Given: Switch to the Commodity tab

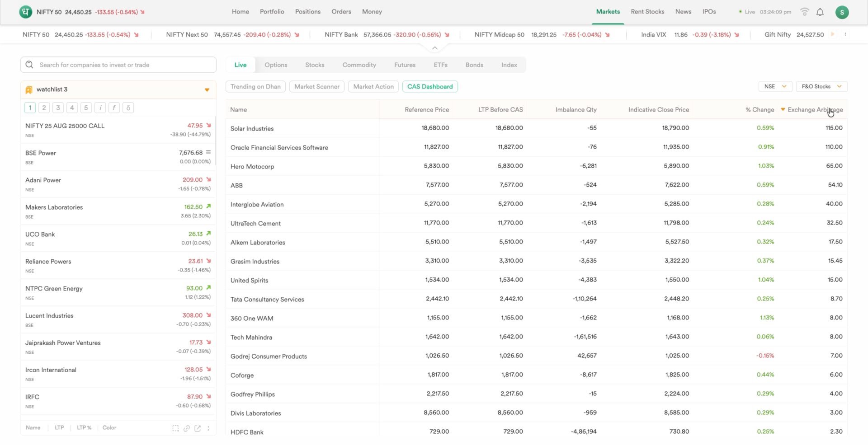Looking at the screenshot, I should [x=359, y=65].
